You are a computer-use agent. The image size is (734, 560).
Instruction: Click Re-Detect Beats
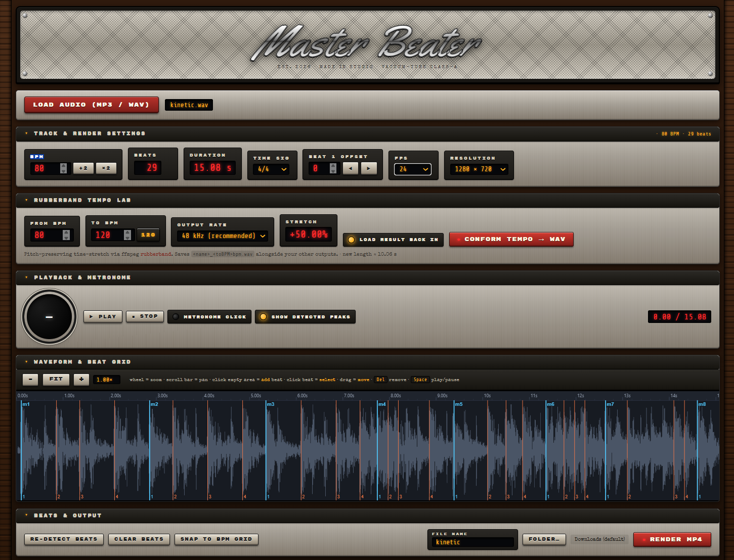coord(64,539)
